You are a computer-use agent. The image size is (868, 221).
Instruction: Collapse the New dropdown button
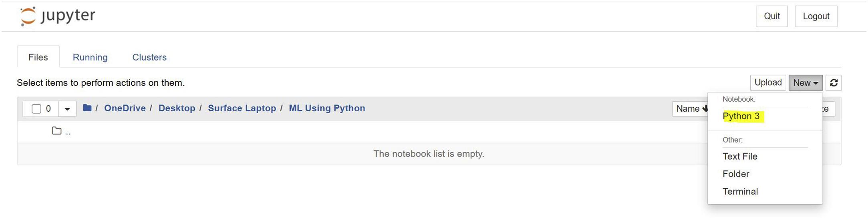806,83
